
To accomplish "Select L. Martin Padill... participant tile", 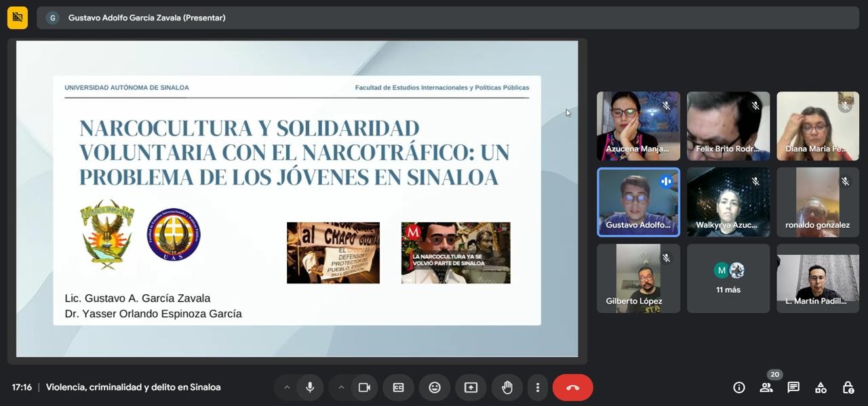I will (x=818, y=279).
